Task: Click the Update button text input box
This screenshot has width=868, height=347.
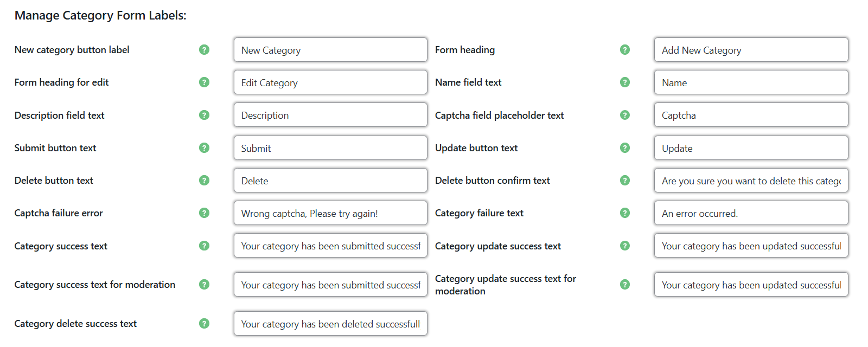Action: coord(751,147)
